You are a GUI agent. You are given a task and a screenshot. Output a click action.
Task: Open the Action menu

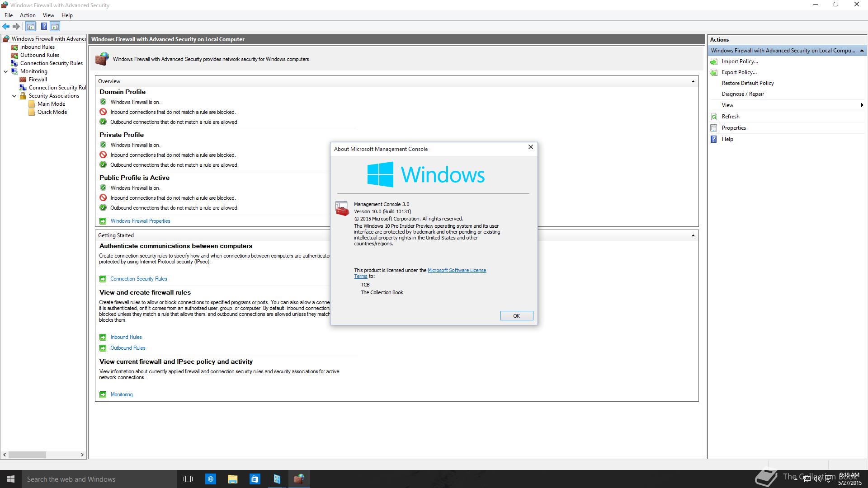[28, 15]
